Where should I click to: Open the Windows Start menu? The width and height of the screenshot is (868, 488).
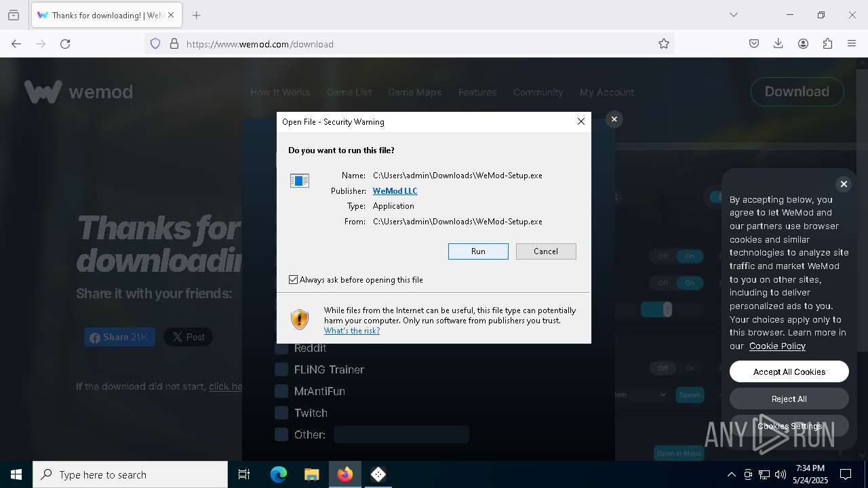(x=16, y=474)
